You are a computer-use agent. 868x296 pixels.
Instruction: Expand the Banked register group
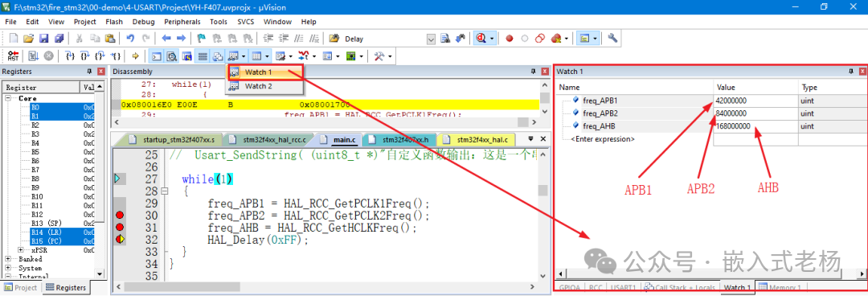coord(9,259)
